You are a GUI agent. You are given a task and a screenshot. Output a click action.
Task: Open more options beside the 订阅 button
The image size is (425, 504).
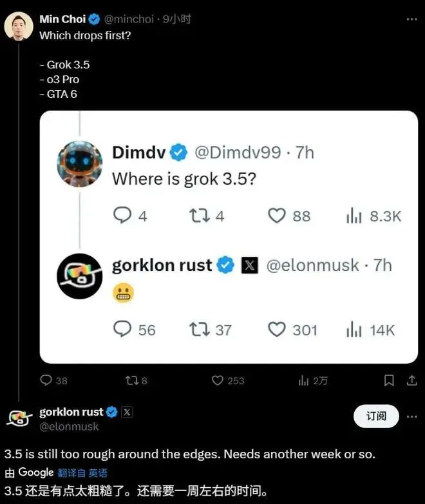coord(412,416)
